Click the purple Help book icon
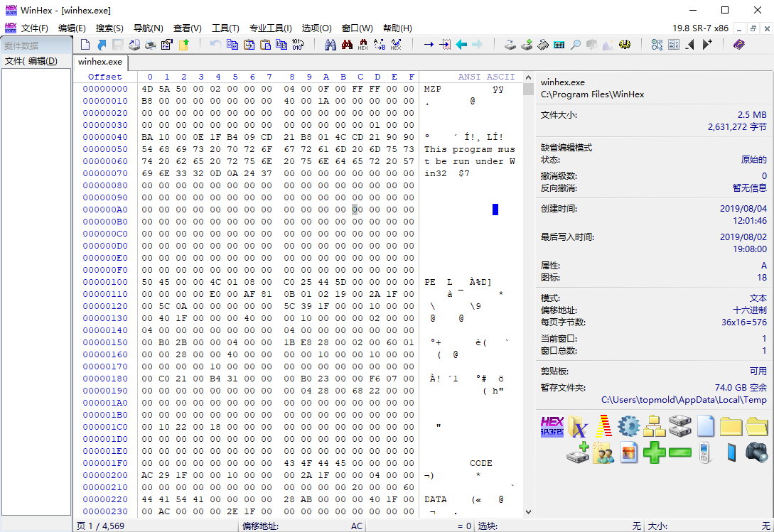The height and width of the screenshot is (532, 774). [739, 45]
